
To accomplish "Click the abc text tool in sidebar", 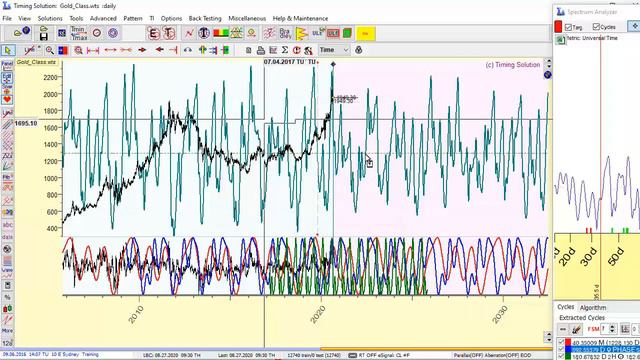I will (7, 225).
